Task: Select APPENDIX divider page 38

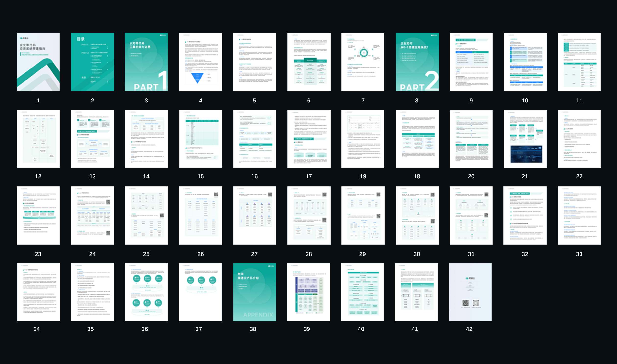Action: click(x=254, y=292)
